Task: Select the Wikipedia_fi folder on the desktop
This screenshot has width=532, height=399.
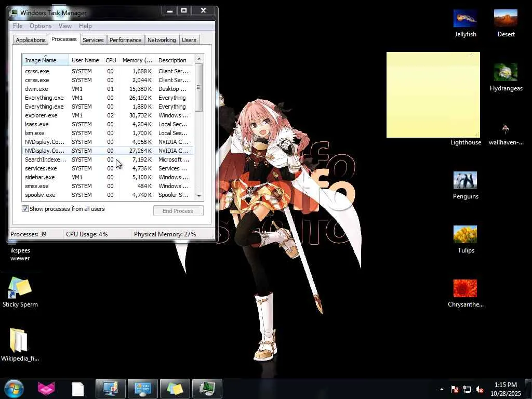Action: [20, 345]
